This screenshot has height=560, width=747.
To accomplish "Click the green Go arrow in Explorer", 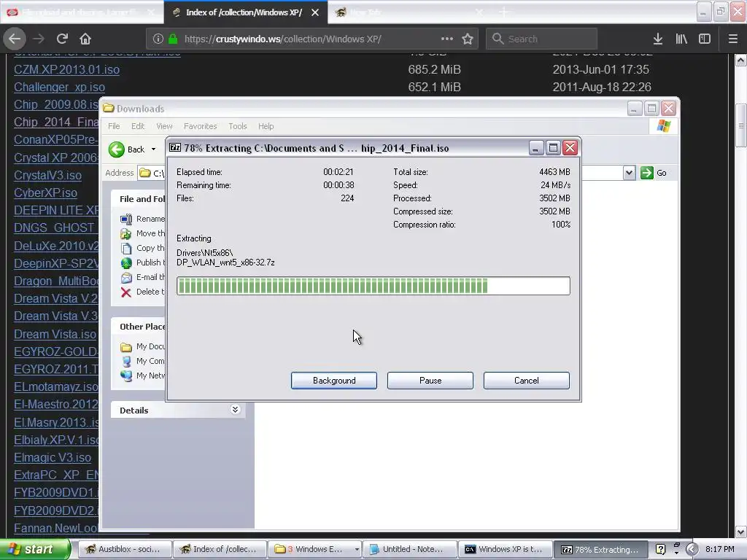I will coord(646,173).
